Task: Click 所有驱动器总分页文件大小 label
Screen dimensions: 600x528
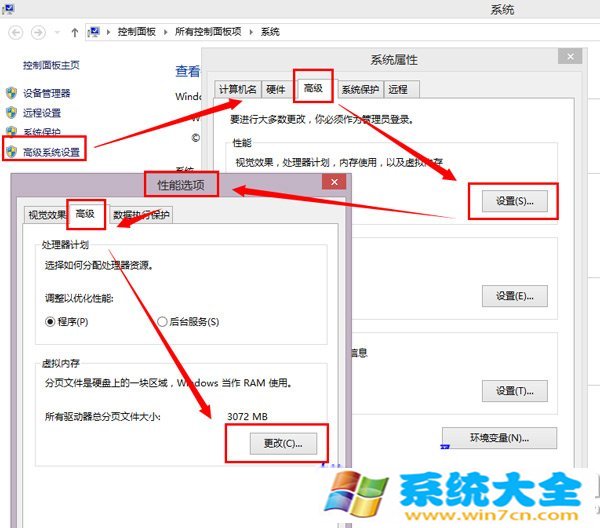Action: point(103,417)
